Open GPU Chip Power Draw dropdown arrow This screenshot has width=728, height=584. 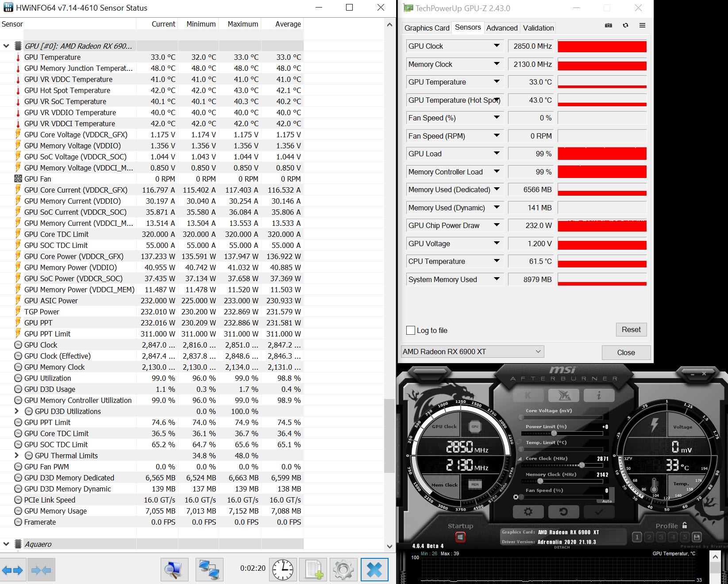click(497, 225)
